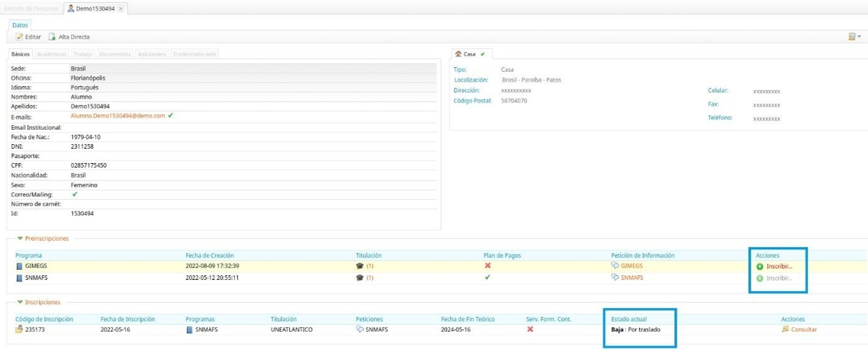Collapse the Inscripciones section
The height and width of the screenshot is (350, 868).
(21, 303)
